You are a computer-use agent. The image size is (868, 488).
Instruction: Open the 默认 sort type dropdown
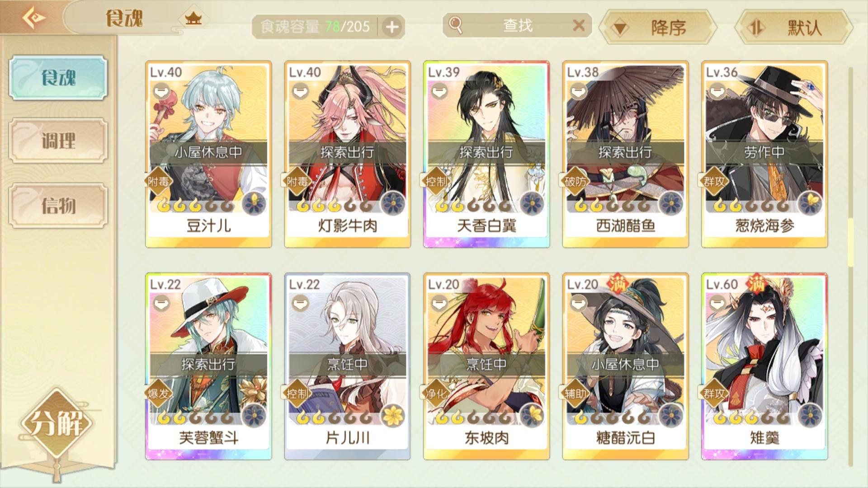794,28
